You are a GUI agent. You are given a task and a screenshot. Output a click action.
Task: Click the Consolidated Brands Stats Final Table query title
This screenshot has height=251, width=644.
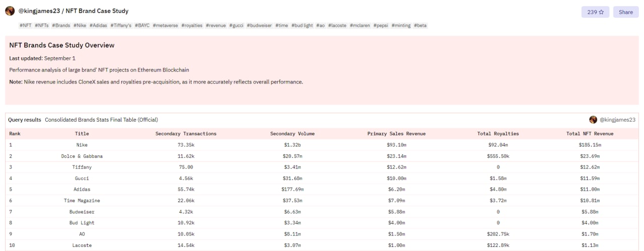(101, 120)
